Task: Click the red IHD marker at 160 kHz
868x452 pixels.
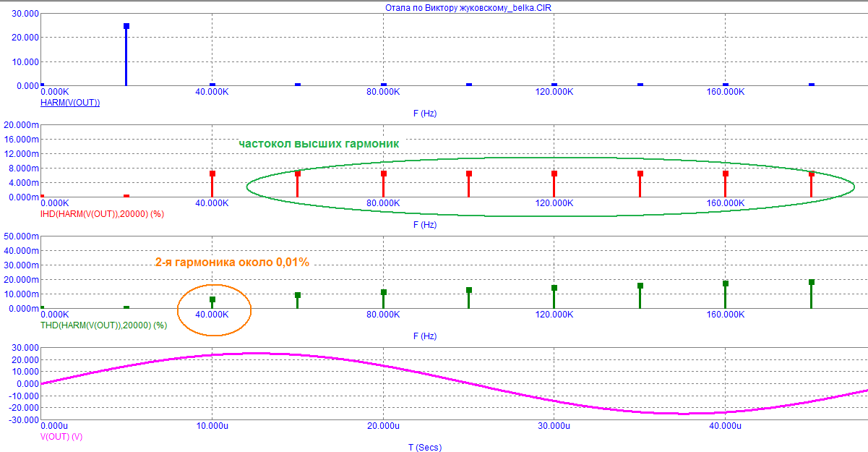Action: [x=726, y=174]
